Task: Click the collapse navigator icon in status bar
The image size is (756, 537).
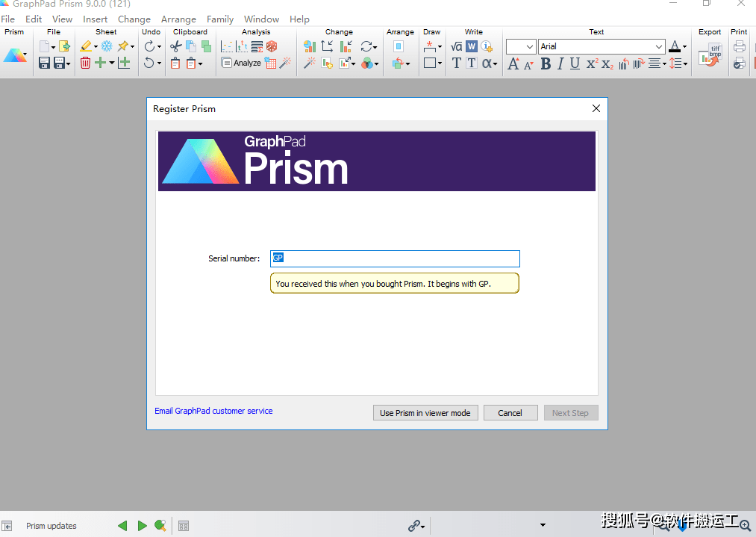Action: pyautogui.click(x=7, y=526)
